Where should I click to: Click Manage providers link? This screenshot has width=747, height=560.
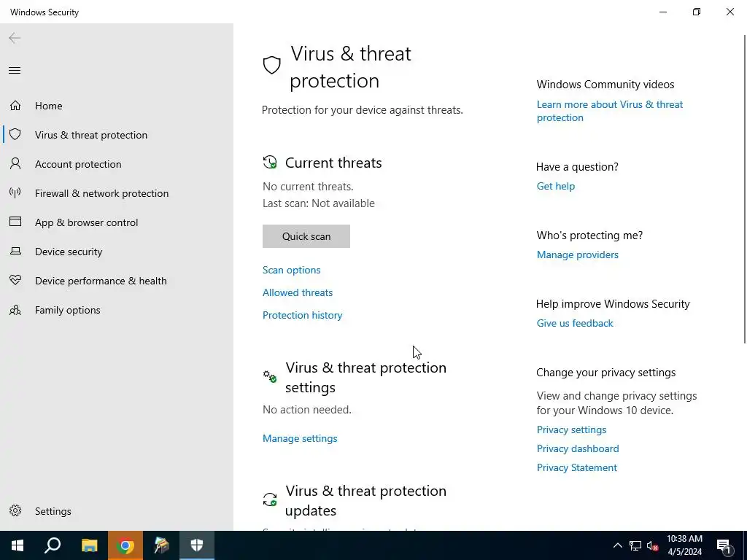click(578, 254)
